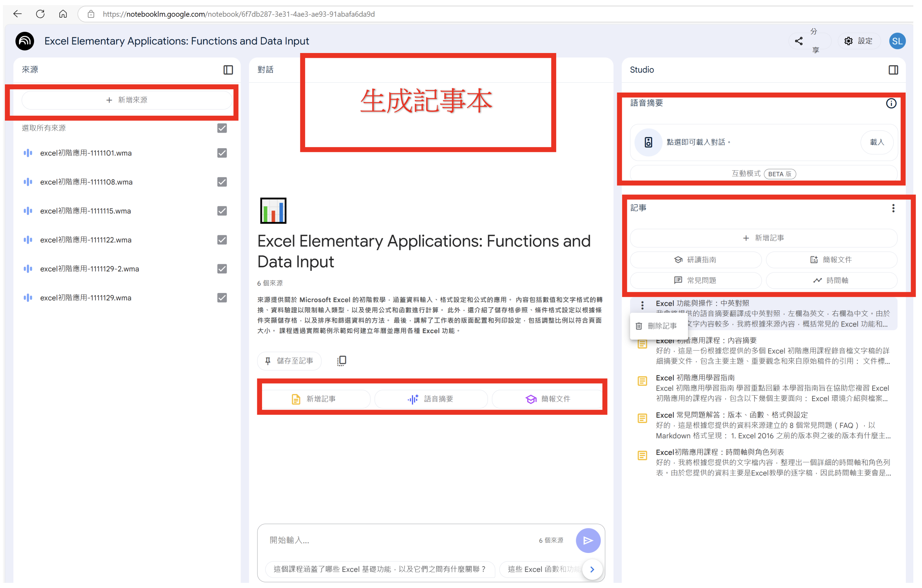Click audio icon of excel初階應用-1111122.wma
The height and width of the screenshot is (588, 922).
28,240
